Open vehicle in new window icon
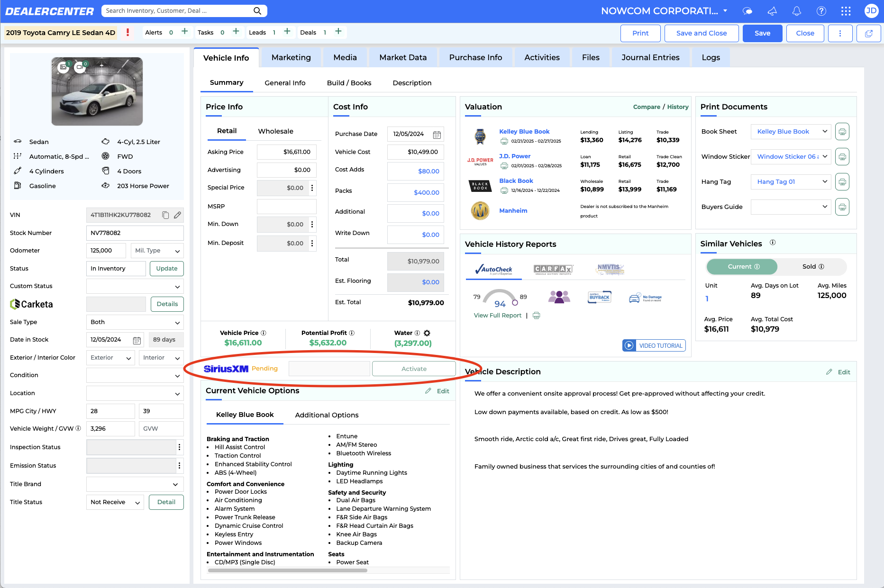 [x=869, y=33]
